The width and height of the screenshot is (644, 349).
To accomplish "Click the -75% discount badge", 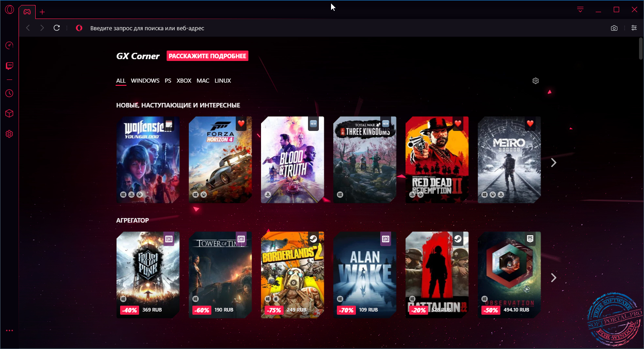I will (x=274, y=310).
